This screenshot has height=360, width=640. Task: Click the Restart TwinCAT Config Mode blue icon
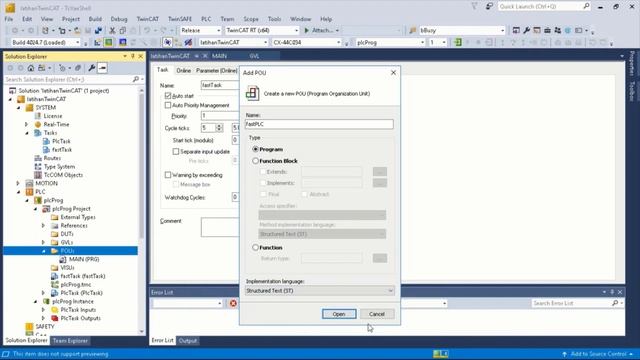122,42
